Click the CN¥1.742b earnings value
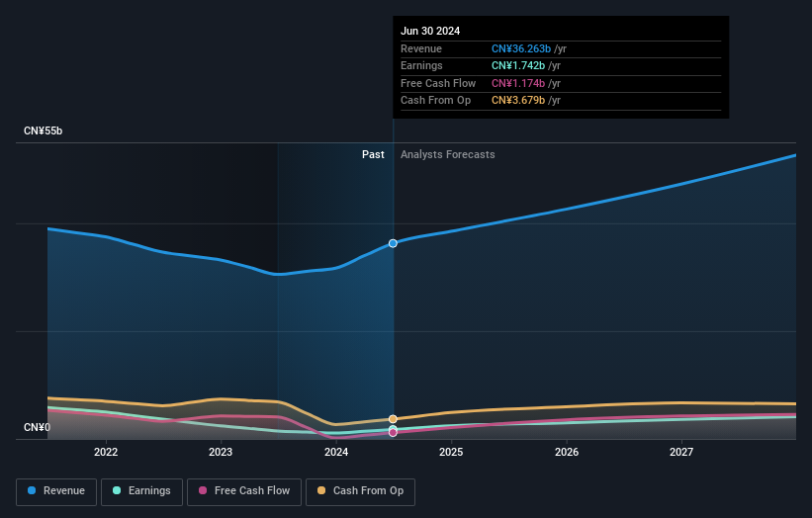This screenshot has width=812, height=518. coord(518,65)
